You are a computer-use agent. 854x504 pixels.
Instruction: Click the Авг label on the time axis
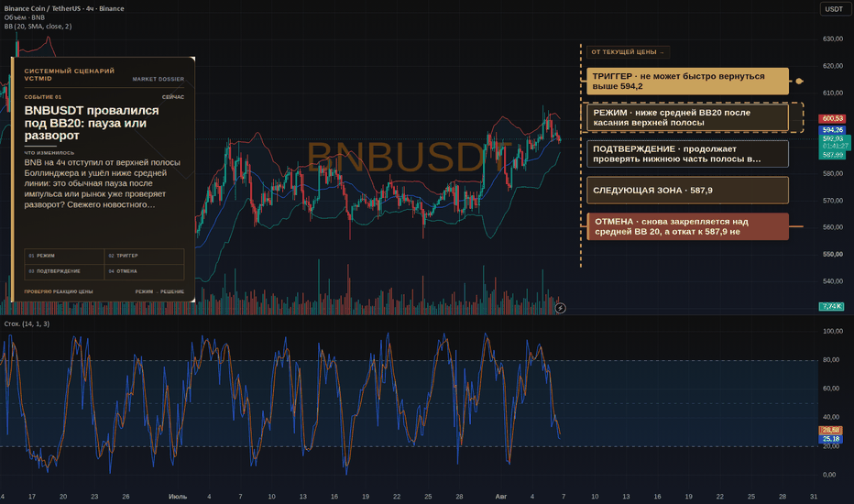[501, 497]
